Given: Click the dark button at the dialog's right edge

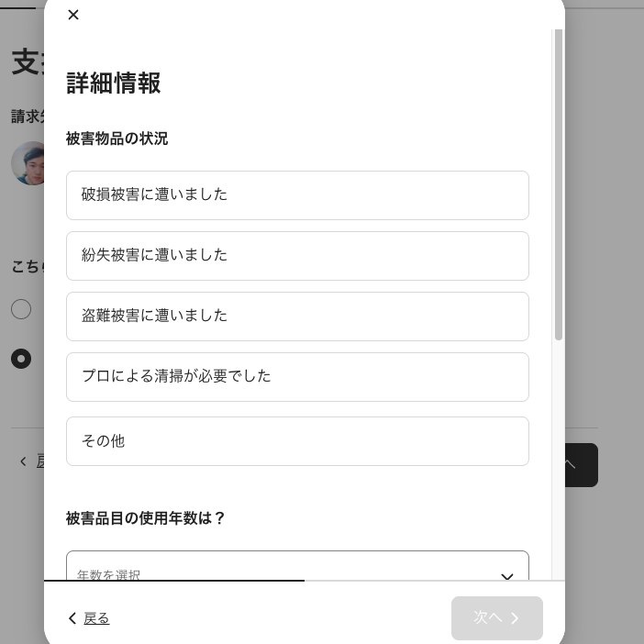Looking at the screenshot, I should 581,465.
